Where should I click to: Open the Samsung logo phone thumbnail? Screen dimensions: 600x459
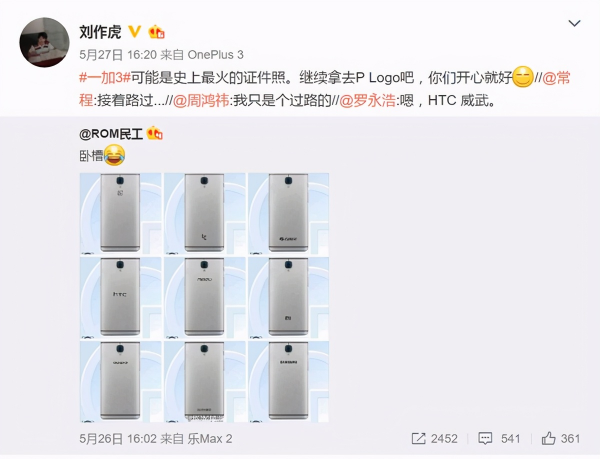(289, 382)
